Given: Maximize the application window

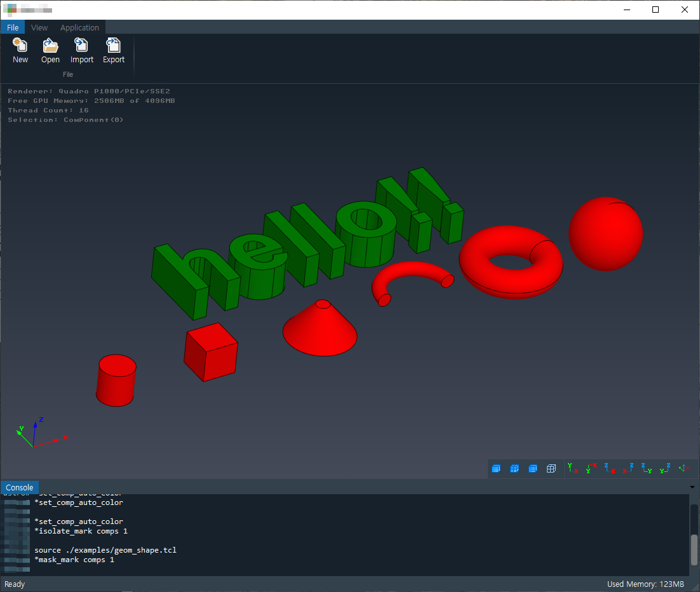Looking at the screenshot, I should pyautogui.click(x=656, y=10).
